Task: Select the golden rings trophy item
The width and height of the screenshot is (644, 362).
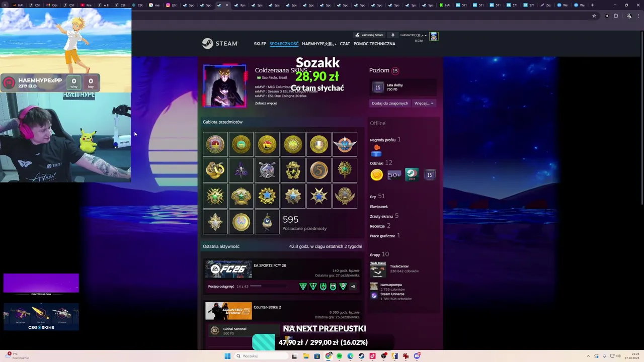Action: [x=215, y=170]
